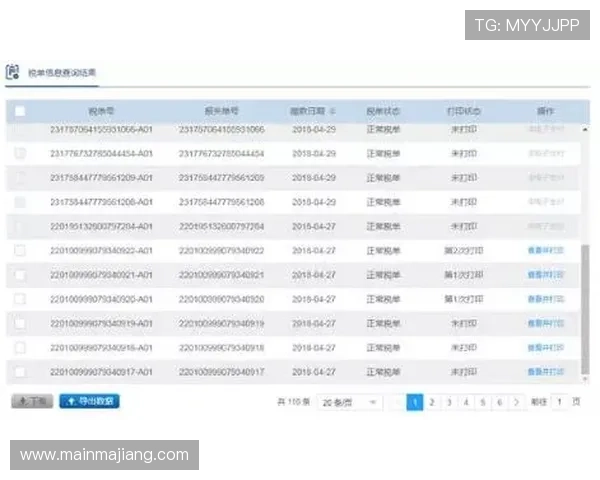Open view-and-print link for bill ending 40917
This screenshot has width=600, height=480.
(x=546, y=372)
